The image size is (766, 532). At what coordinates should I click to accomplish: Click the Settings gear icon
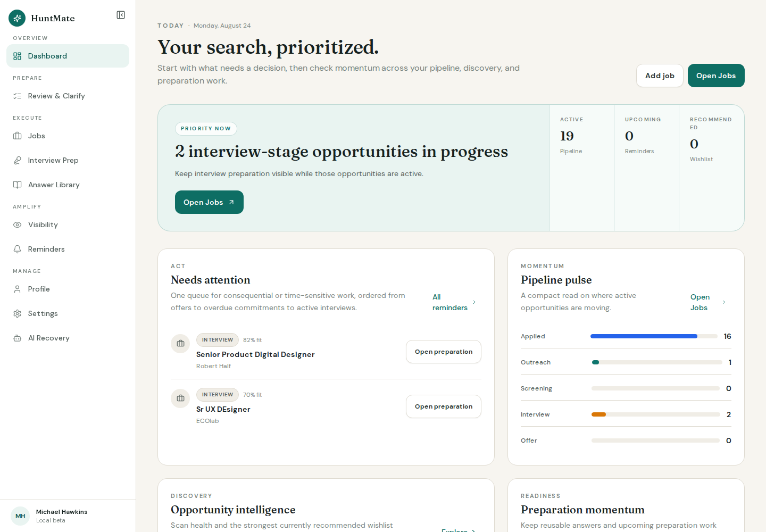(18, 313)
